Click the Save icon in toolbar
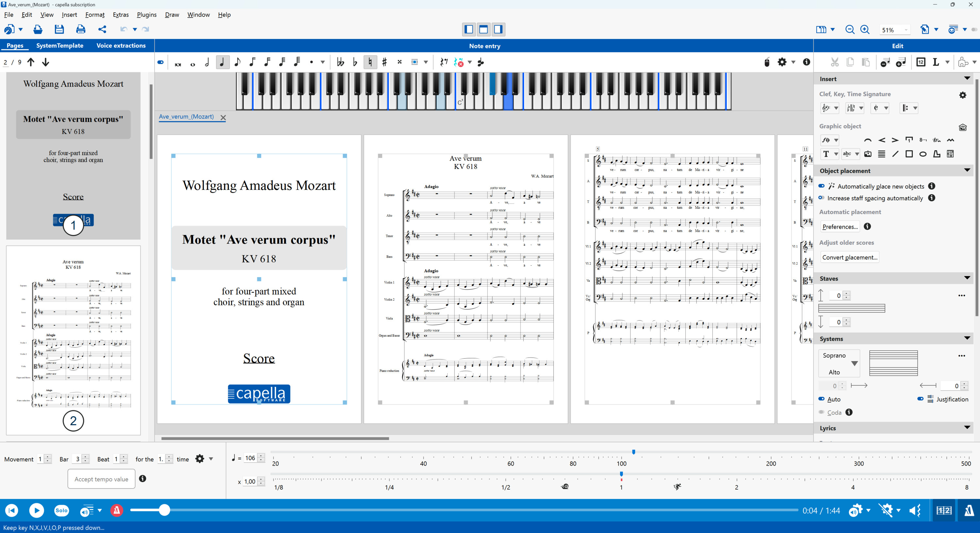The width and height of the screenshot is (980, 533). (59, 29)
